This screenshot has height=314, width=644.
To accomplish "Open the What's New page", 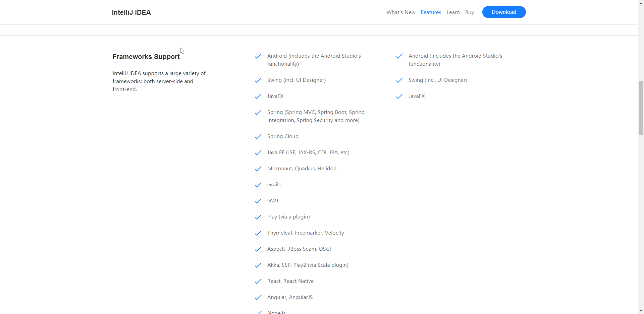I will (401, 12).
